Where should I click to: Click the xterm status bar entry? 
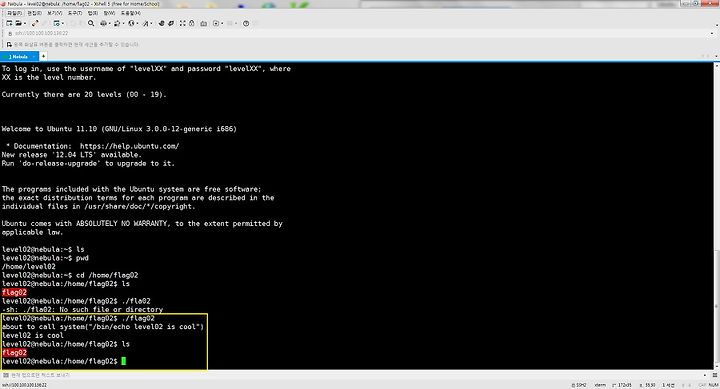[600, 385]
